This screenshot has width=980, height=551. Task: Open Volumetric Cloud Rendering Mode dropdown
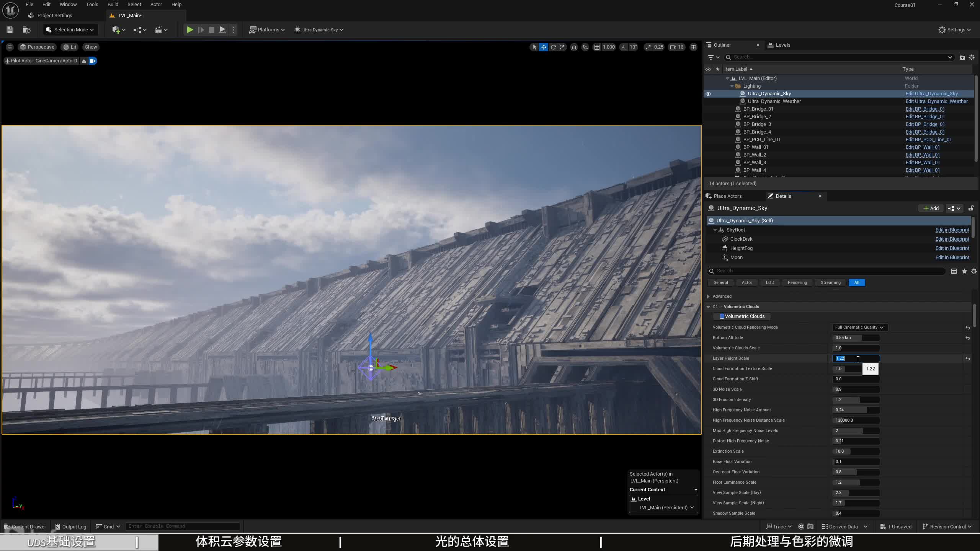coord(859,327)
